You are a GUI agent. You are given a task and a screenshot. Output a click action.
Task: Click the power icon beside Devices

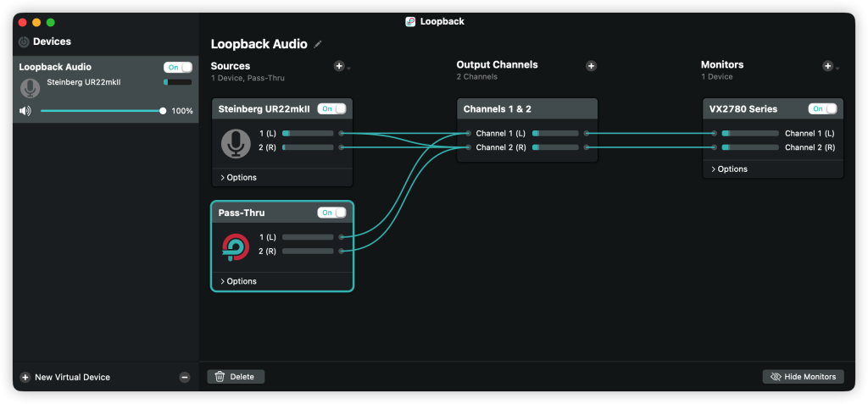[x=24, y=42]
